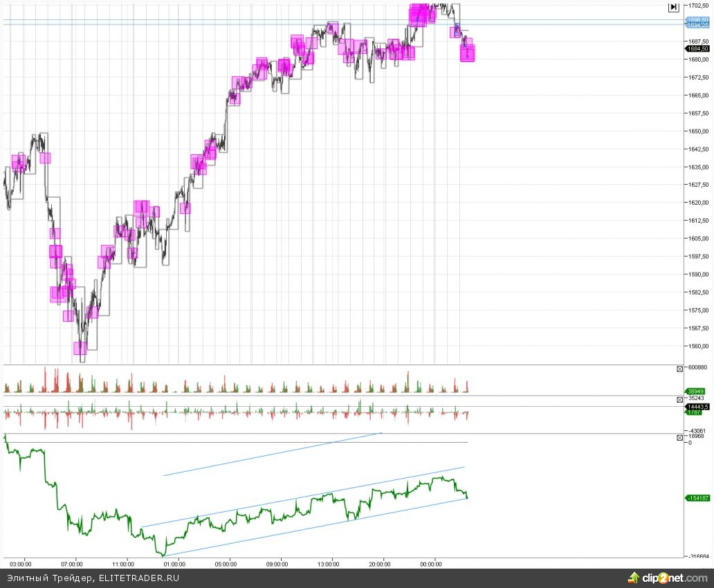Image resolution: width=714 pixels, height=588 pixels.
Task: Click the scroll-to-latest-bar arrow icon
Action: [x=673, y=7]
